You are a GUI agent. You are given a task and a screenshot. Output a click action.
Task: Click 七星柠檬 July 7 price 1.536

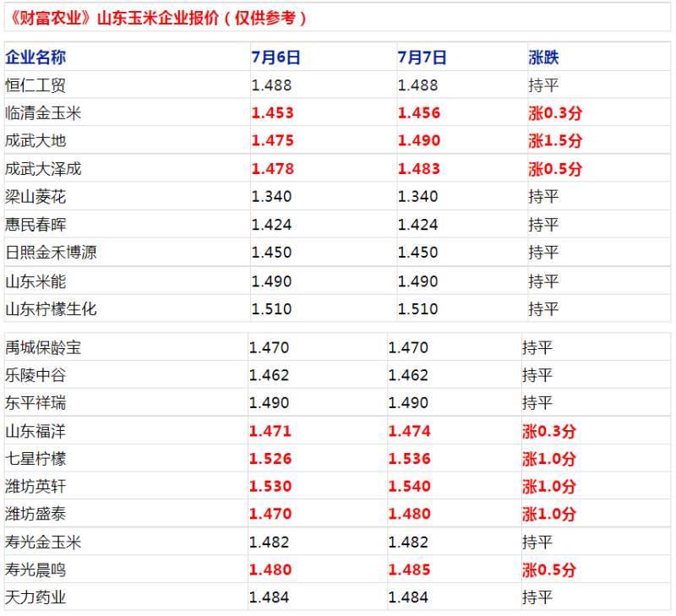[409, 459]
